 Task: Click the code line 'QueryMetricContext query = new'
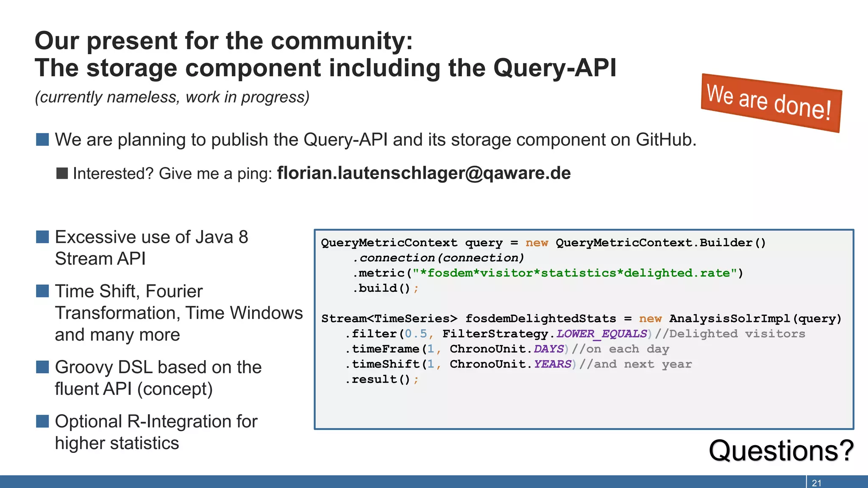[544, 243]
